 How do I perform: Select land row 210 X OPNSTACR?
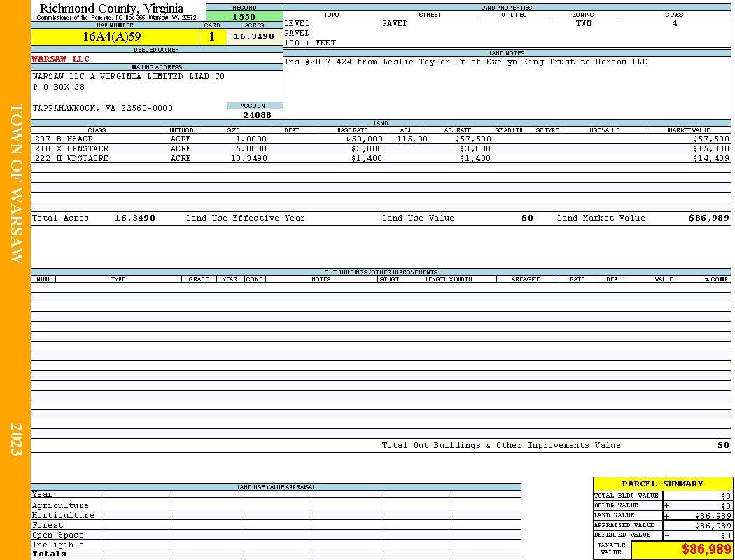click(381, 148)
